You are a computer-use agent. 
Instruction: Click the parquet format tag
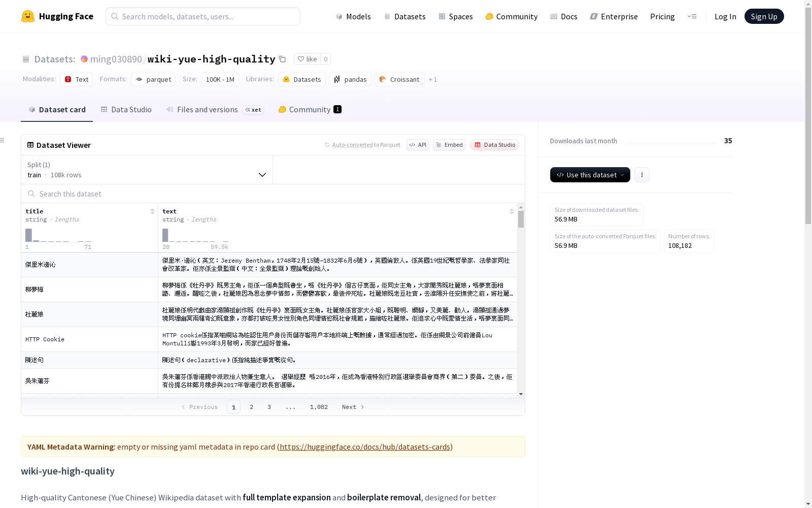point(153,79)
